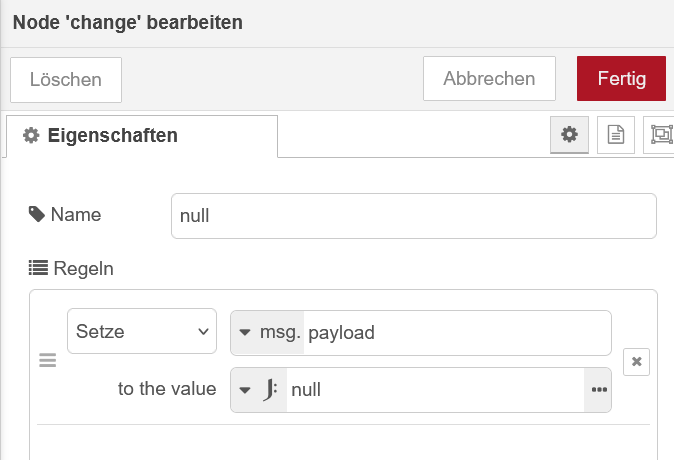Open the node appearance settings icon
Screen dimensions: 674x460
click(660, 135)
